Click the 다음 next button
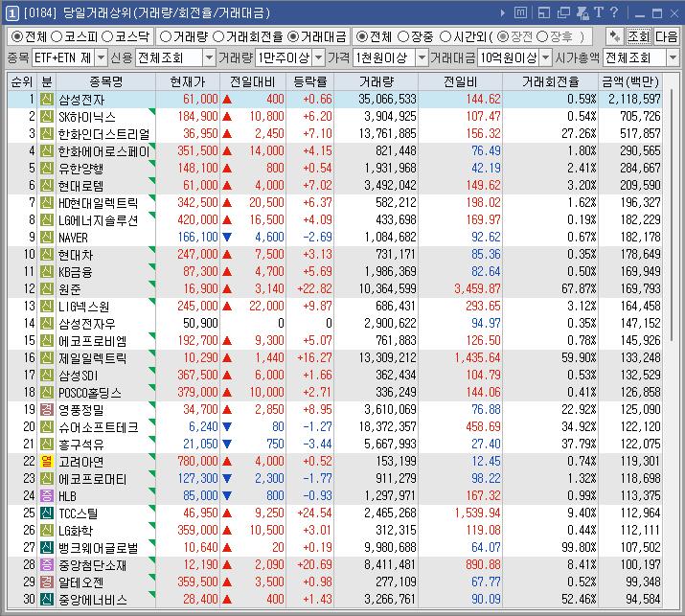The width and height of the screenshot is (685, 616). 666,36
